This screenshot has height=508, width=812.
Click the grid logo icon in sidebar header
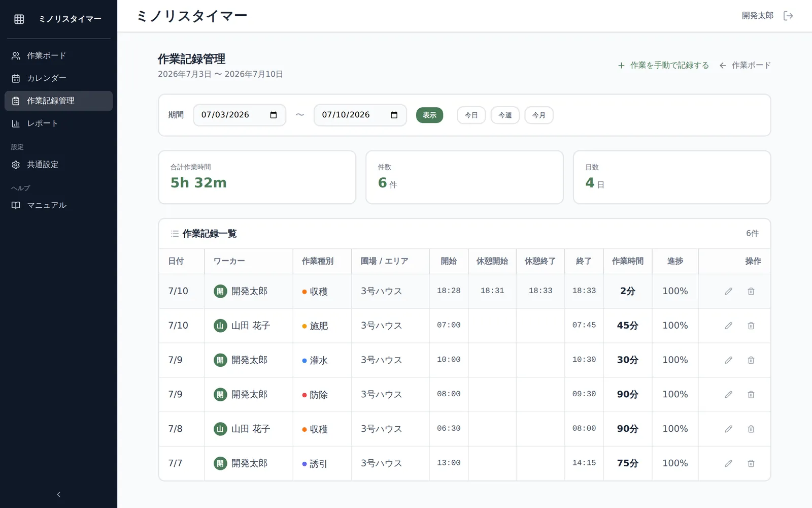tap(19, 19)
